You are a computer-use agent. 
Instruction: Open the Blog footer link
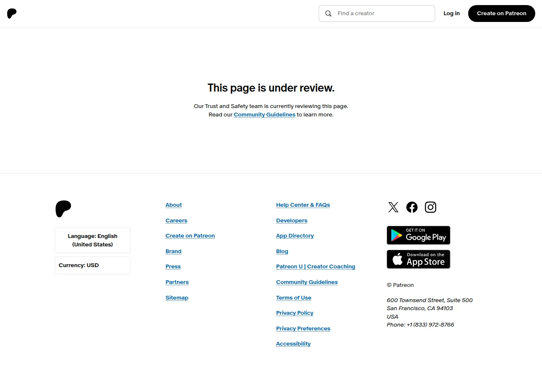[282, 251]
